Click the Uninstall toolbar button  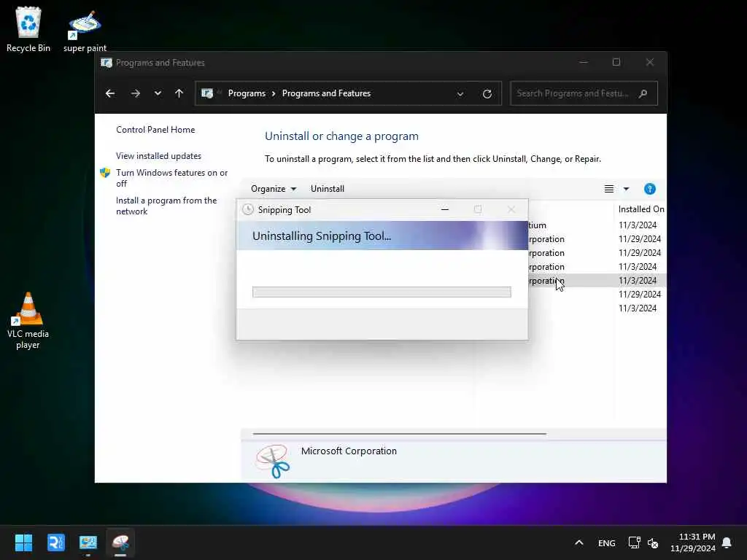point(328,189)
